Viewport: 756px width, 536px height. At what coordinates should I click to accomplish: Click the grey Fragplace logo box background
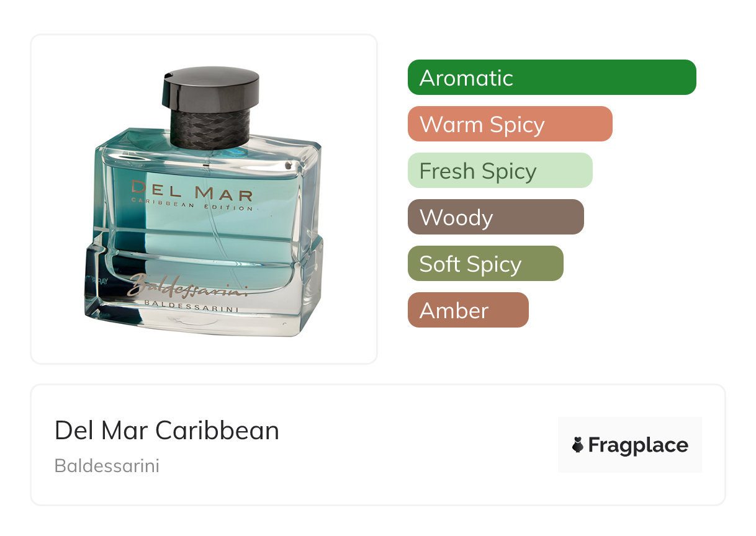630,445
